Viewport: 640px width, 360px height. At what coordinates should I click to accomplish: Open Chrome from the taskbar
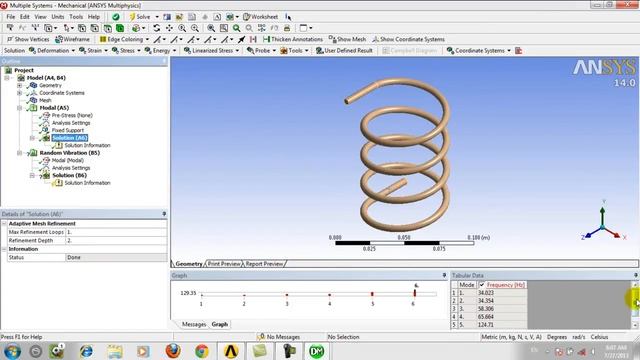pyautogui.click(x=202, y=351)
